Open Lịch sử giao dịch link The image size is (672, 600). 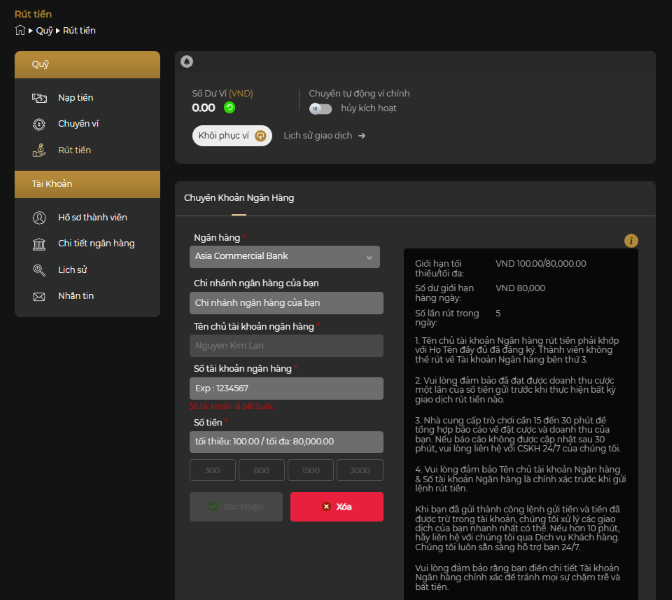318,136
